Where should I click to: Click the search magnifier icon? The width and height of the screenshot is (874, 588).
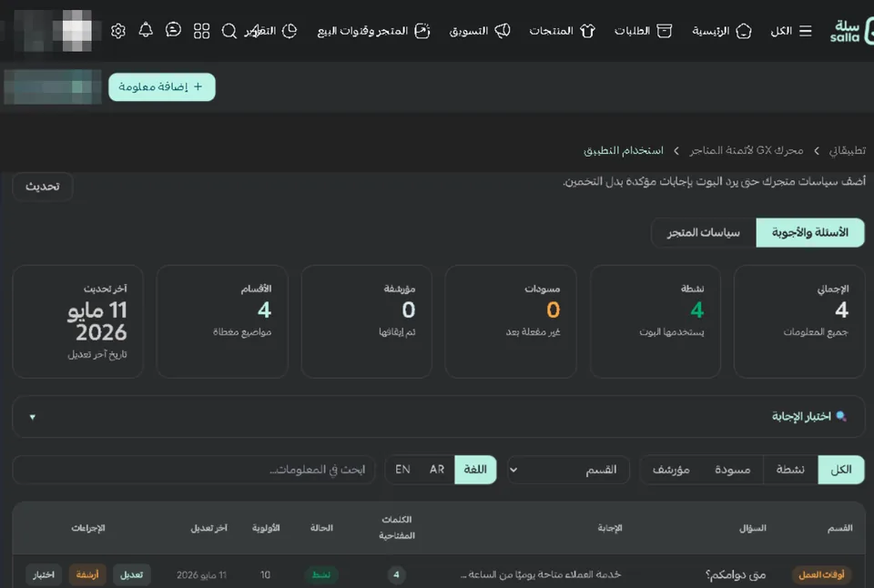229,31
